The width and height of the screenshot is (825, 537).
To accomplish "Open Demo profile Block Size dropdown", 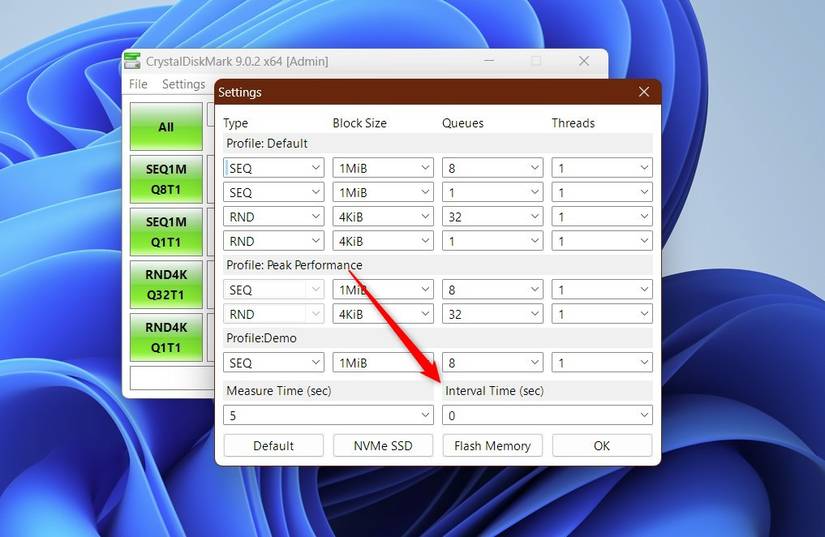I will point(383,363).
